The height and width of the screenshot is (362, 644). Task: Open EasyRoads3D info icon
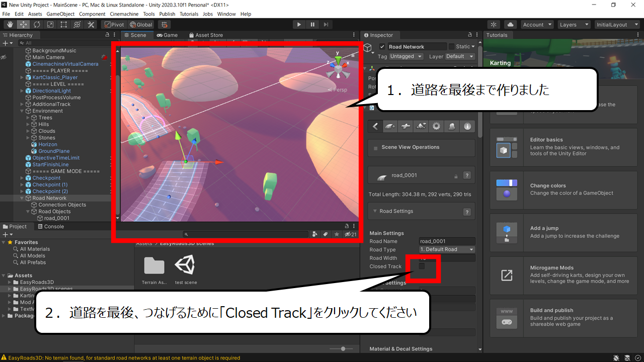tap(467, 127)
